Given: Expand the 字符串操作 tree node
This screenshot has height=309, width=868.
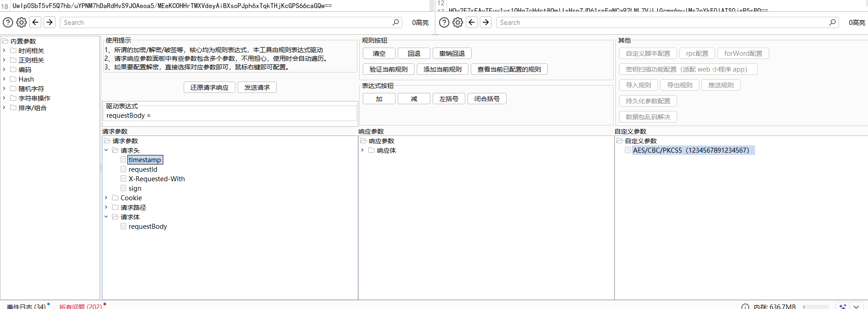Looking at the screenshot, I should pyautogui.click(x=4, y=98).
